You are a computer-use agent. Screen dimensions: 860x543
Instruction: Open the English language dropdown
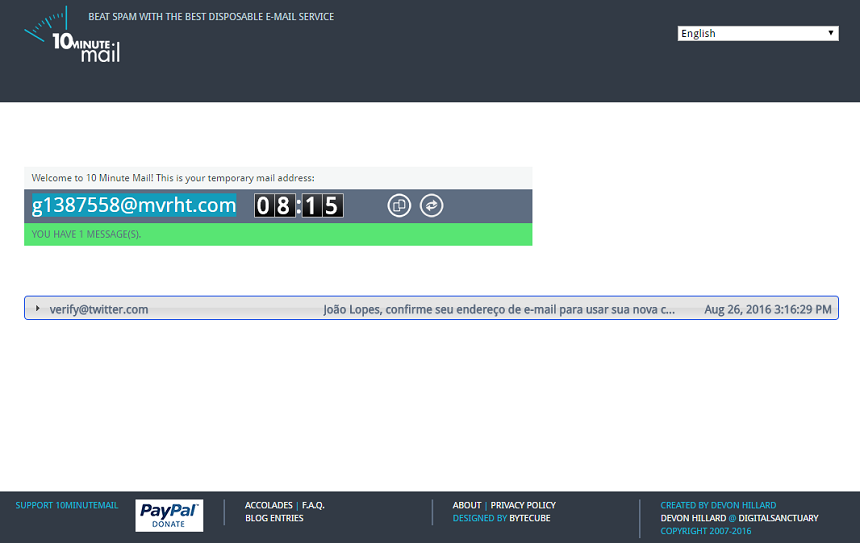(757, 33)
